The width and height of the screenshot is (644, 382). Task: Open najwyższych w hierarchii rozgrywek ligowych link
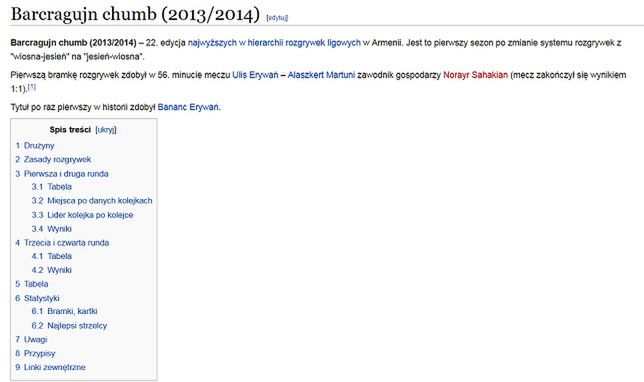[274, 43]
